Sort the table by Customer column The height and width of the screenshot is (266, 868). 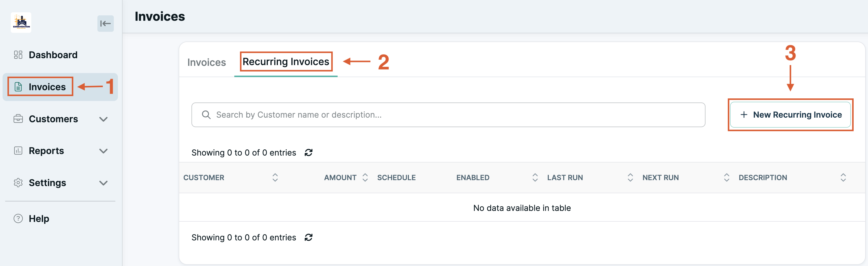[275, 177]
